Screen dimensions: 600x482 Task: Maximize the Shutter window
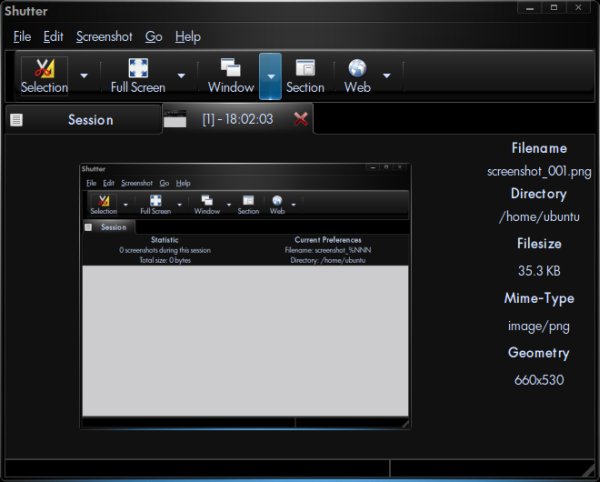pyautogui.click(x=555, y=8)
